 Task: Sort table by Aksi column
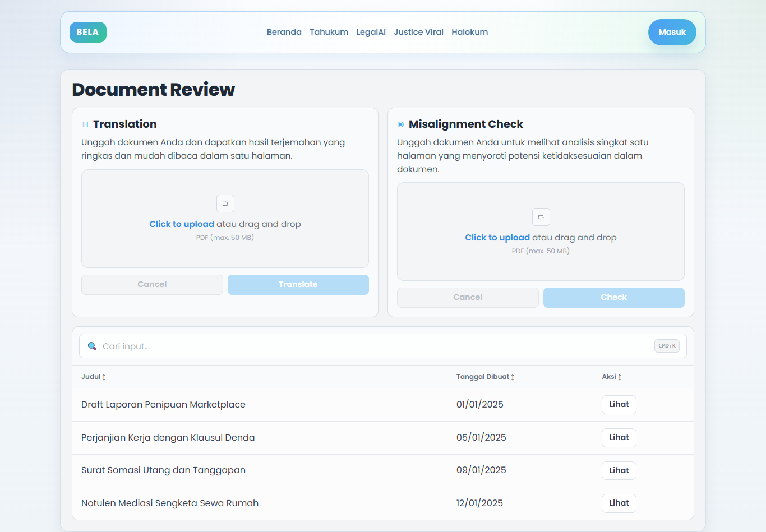click(x=611, y=377)
